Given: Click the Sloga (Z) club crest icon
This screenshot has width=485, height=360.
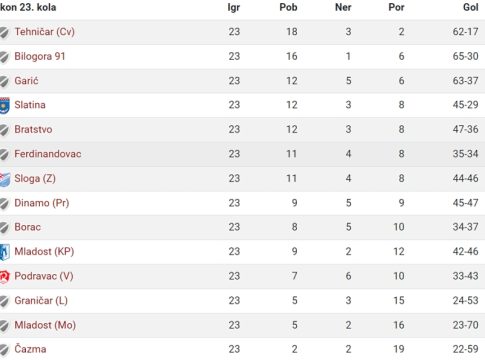Looking at the screenshot, I should pos(4,179).
